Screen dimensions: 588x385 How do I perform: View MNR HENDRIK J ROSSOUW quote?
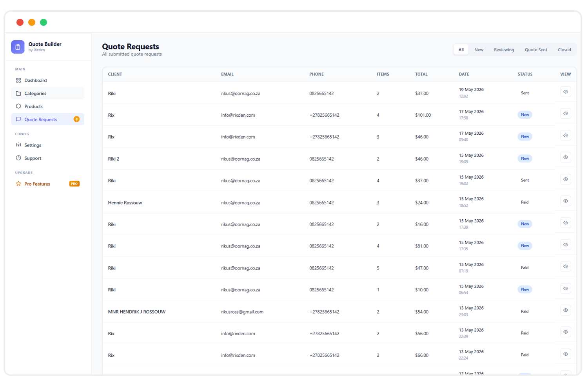[565, 310]
